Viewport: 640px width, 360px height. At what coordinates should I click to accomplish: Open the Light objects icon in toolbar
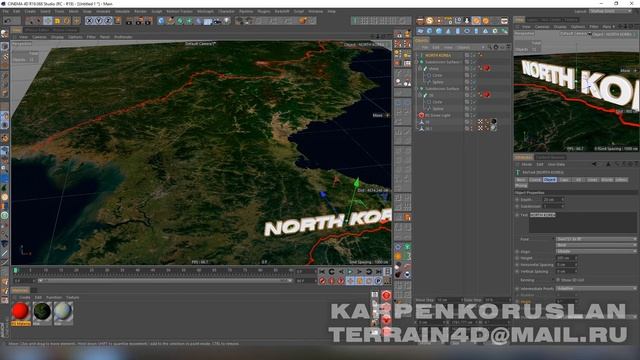227,21
